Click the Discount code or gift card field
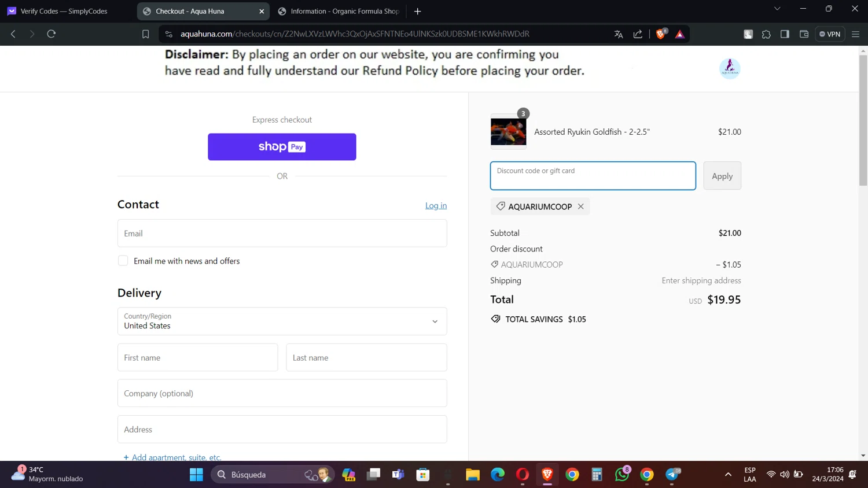This screenshot has height=488, width=868. [x=593, y=176]
